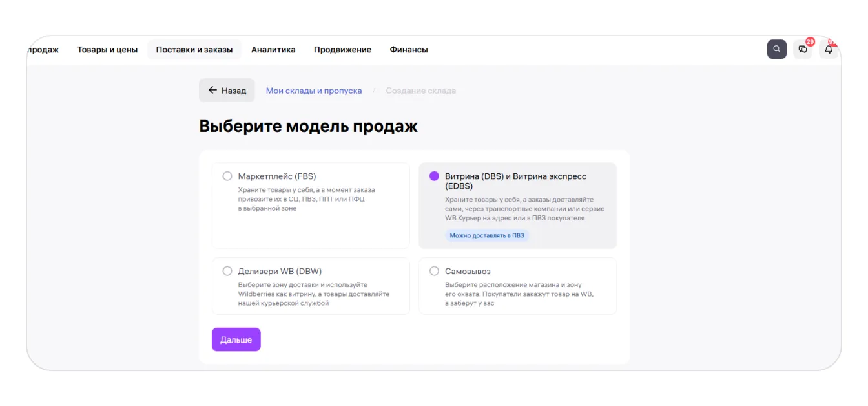The height and width of the screenshot is (406, 868).
Task: Open the notifications bell icon
Action: pyautogui.click(x=829, y=49)
